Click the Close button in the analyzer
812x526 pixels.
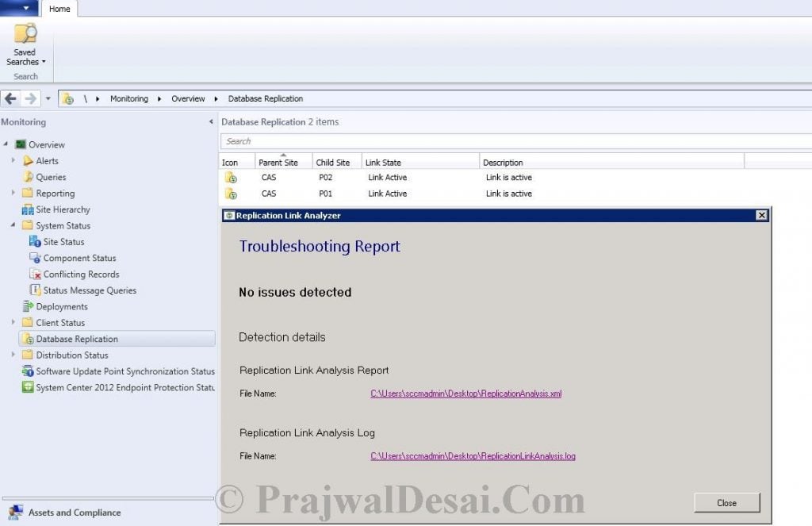726,503
